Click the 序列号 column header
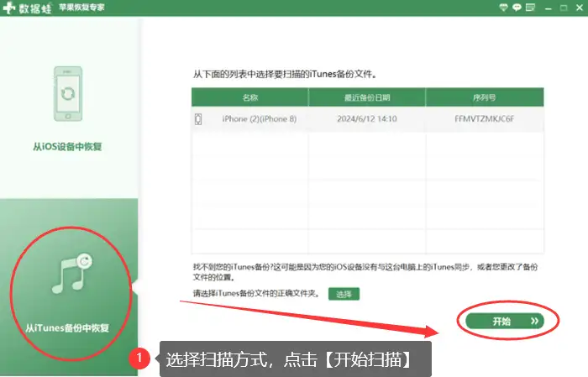This screenshot has width=588, height=377. coord(485,97)
